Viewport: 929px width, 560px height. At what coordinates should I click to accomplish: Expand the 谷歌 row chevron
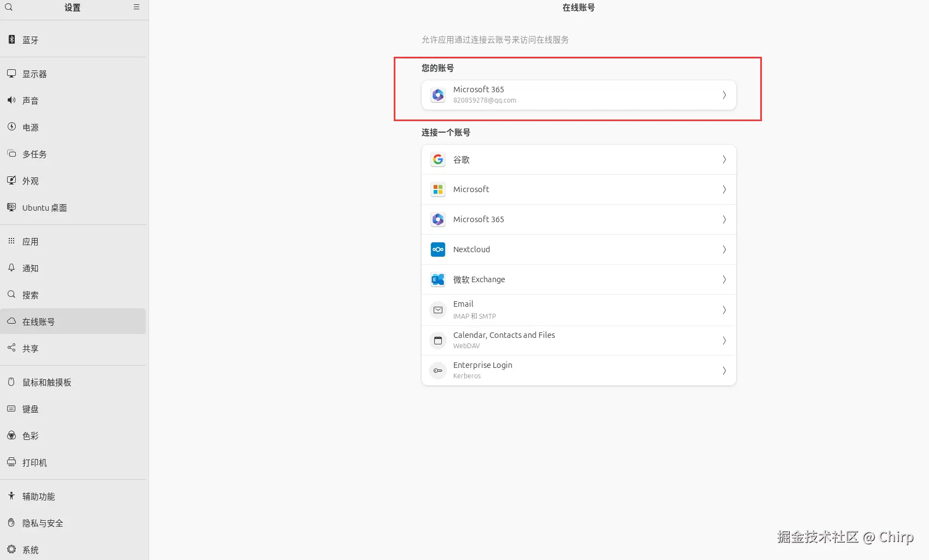tap(724, 159)
